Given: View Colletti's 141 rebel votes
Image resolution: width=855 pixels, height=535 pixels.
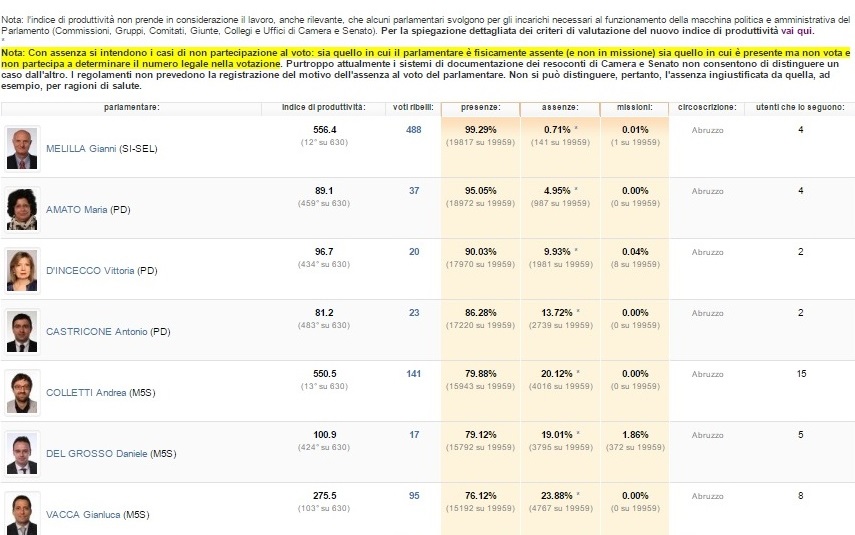Looking at the screenshot, I should [x=414, y=373].
